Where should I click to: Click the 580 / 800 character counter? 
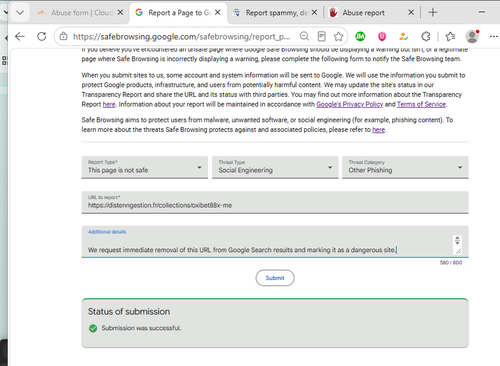pos(451,263)
